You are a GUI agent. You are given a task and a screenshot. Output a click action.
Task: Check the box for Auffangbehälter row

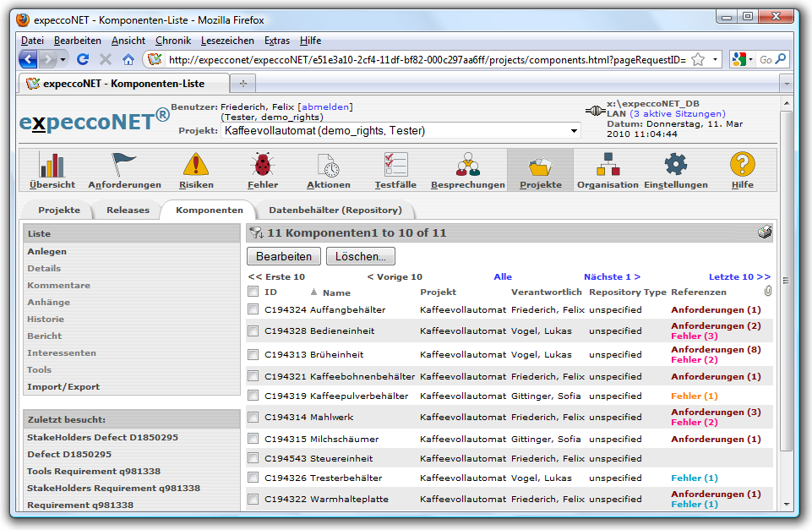pos(253,310)
